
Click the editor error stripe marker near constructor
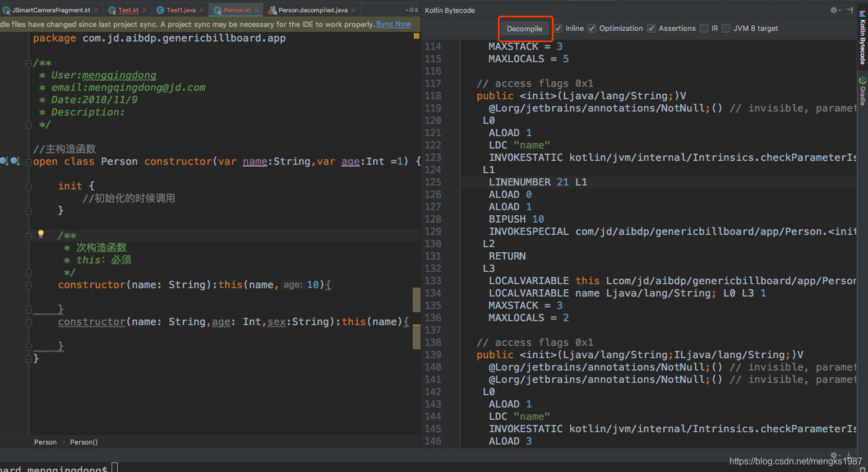pos(417,300)
